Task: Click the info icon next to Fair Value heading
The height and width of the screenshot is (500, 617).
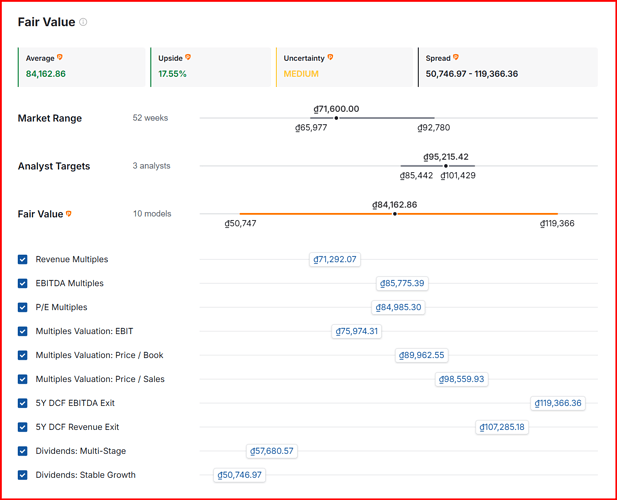Action: click(83, 22)
